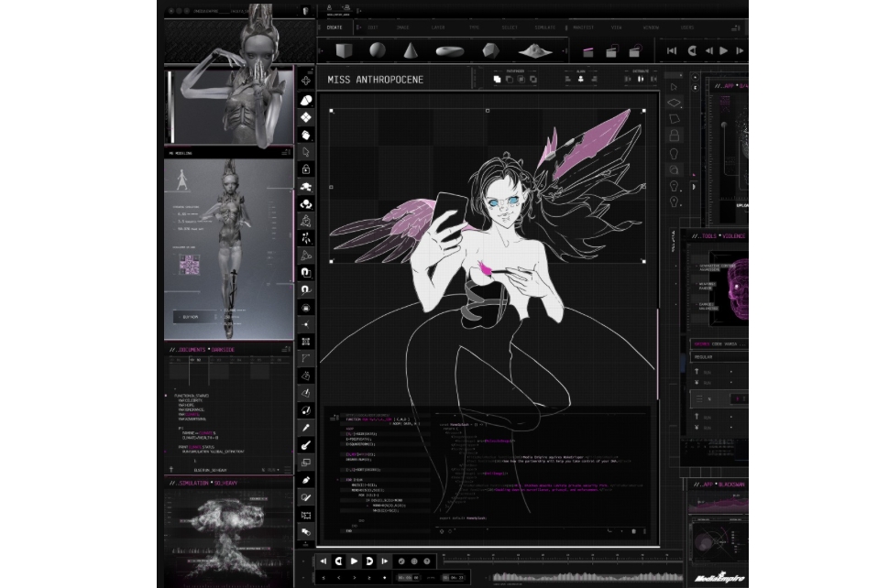Select the polyhedron primitive shape
Viewport: 889px width, 588px height.
coord(490,51)
